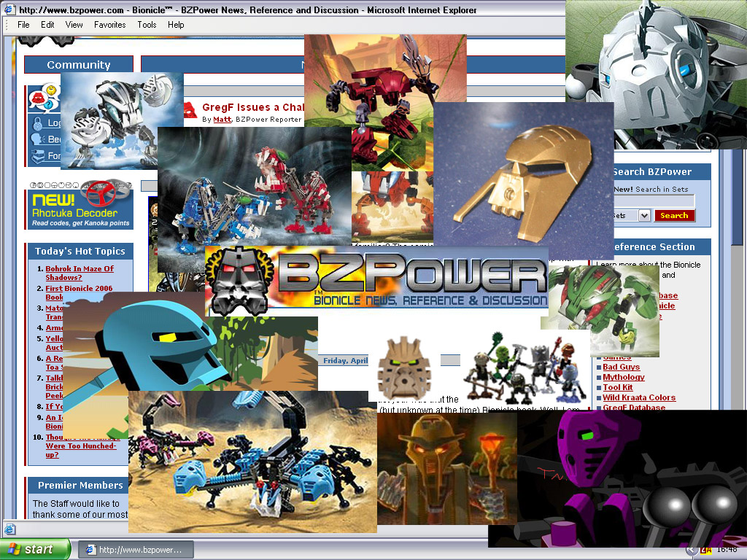Open the Rhotuka Decoder banner
This screenshot has width=747, height=560.
pyautogui.click(x=80, y=204)
